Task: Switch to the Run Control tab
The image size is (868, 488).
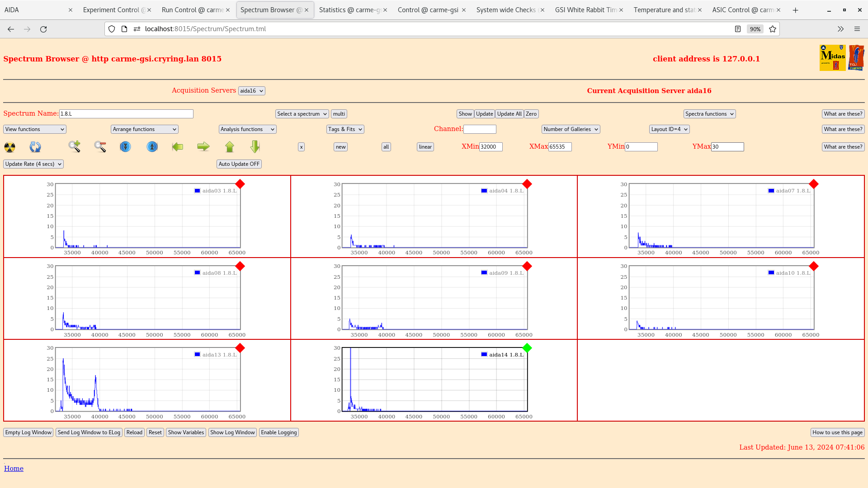Action: point(193,10)
